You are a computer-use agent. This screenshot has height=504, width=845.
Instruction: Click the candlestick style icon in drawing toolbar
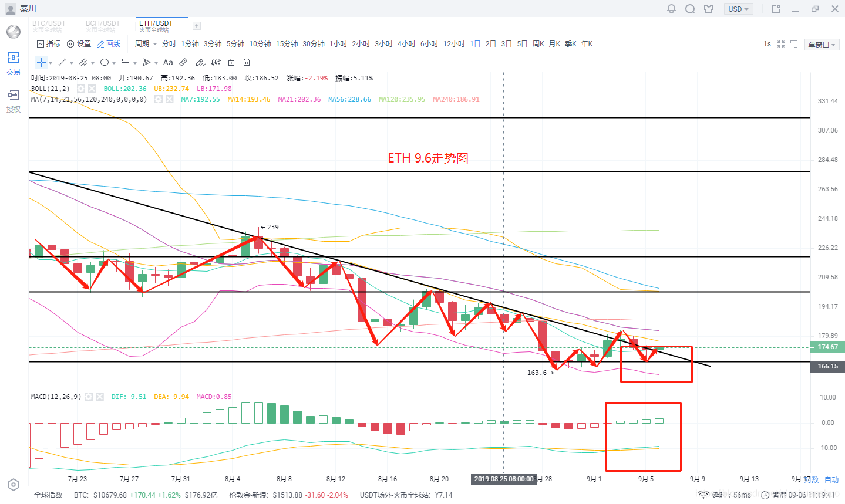pyautogui.click(x=216, y=62)
